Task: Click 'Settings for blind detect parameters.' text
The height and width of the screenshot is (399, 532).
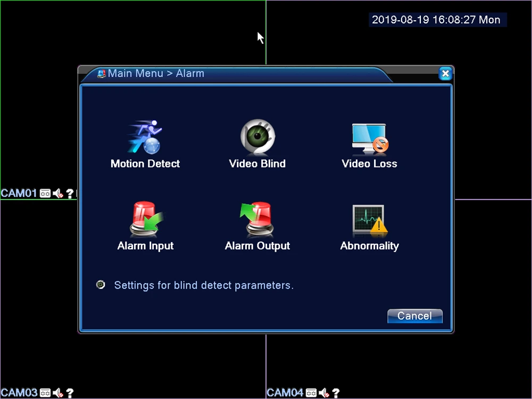Action: tap(204, 285)
